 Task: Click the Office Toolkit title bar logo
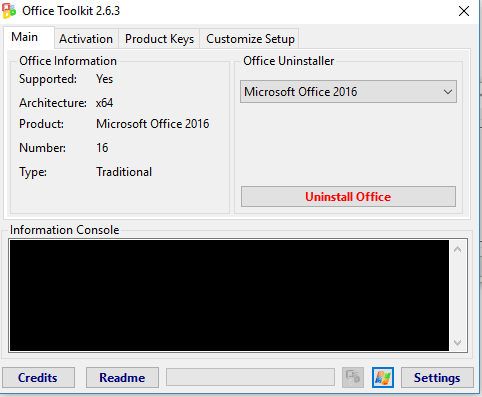[x=9, y=11]
